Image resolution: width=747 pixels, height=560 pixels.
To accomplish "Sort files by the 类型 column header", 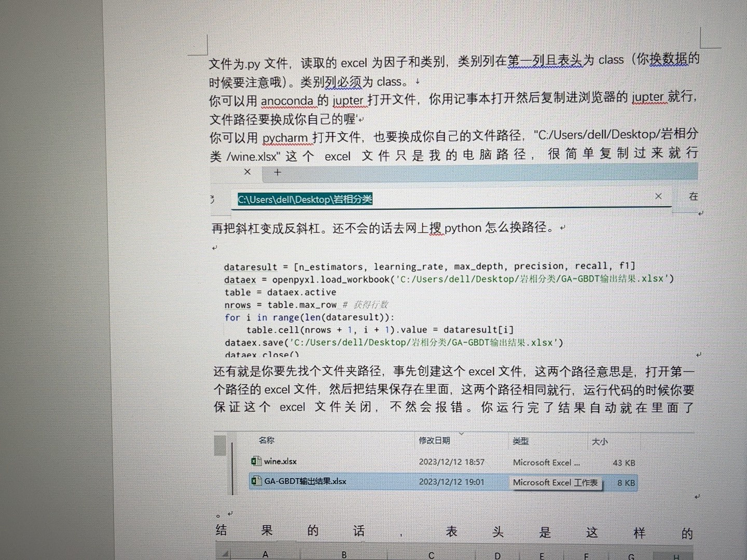I will tap(520, 441).
